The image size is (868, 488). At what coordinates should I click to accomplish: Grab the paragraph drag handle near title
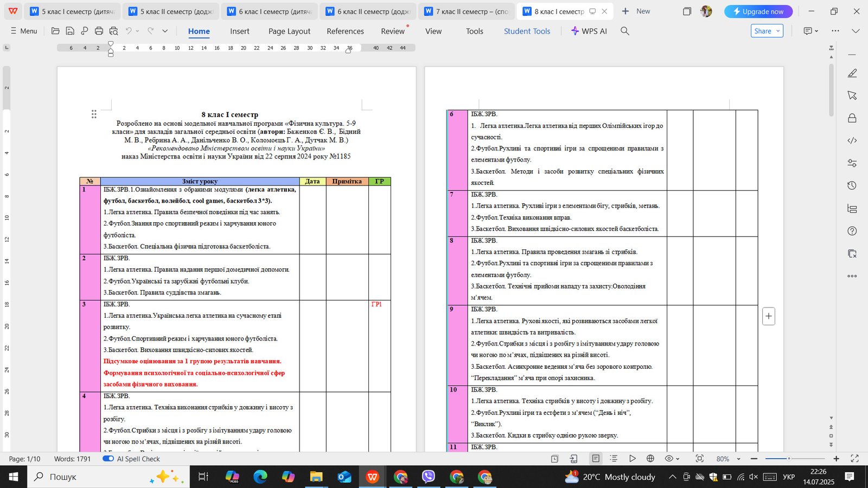pyautogui.click(x=94, y=114)
